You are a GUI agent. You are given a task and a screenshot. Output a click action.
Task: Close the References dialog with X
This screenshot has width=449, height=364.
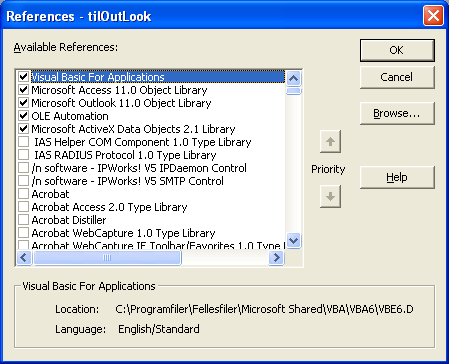click(x=433, y=16)
